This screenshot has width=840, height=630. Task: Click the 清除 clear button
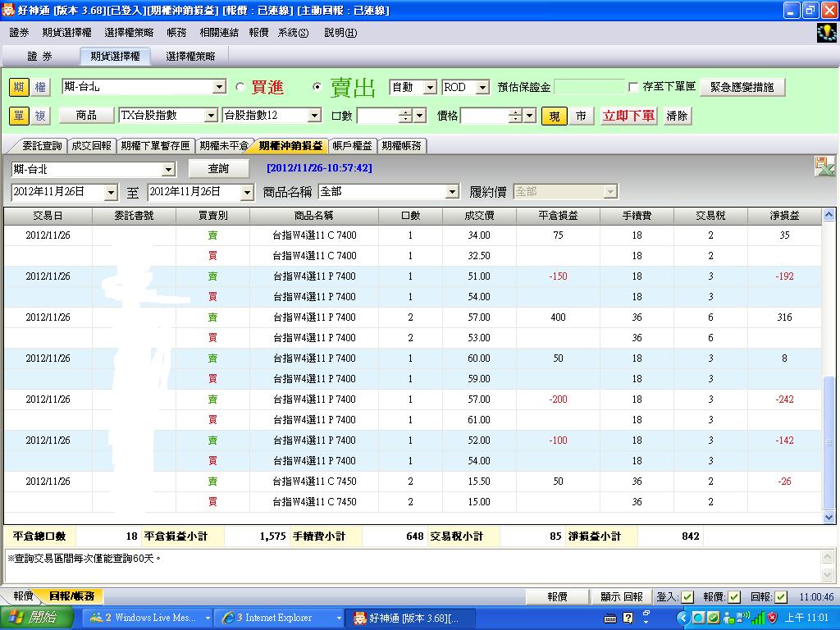(x=677, y=116)
